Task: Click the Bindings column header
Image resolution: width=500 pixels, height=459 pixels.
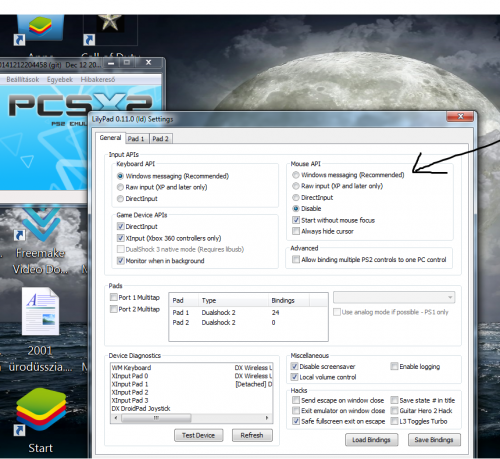Action: pos(289,300)
